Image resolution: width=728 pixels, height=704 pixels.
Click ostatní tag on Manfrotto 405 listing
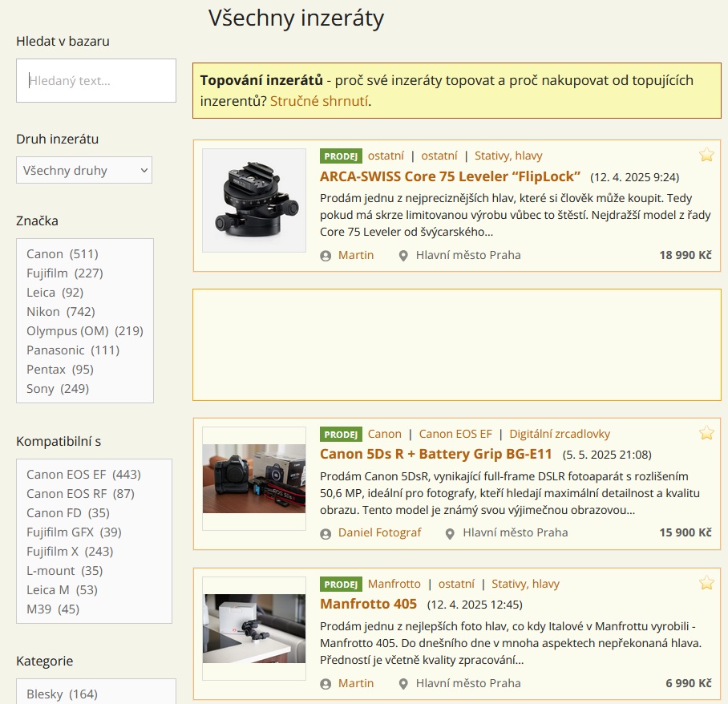456,584
